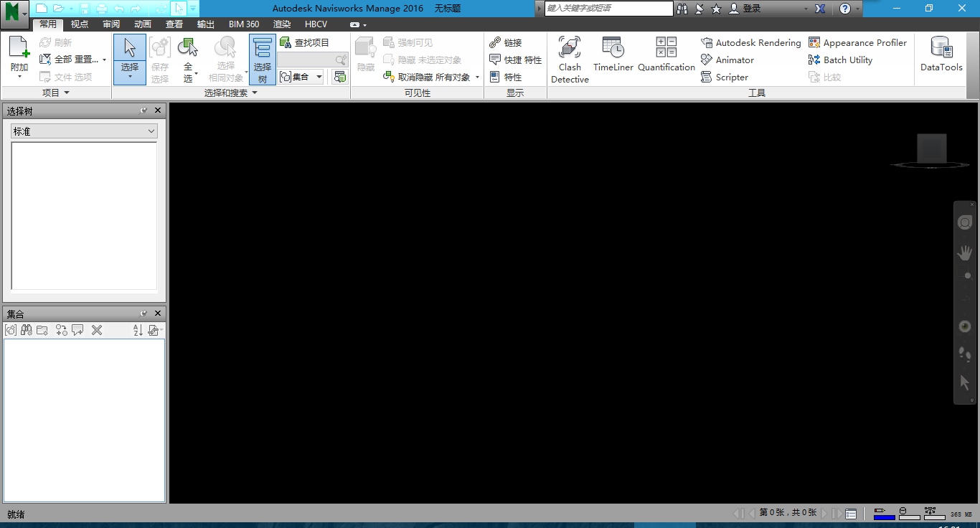The image size is (980, 528).
Task: Open the 集合 sets dropdown in ribbon
Action: [x=301, y=77]
